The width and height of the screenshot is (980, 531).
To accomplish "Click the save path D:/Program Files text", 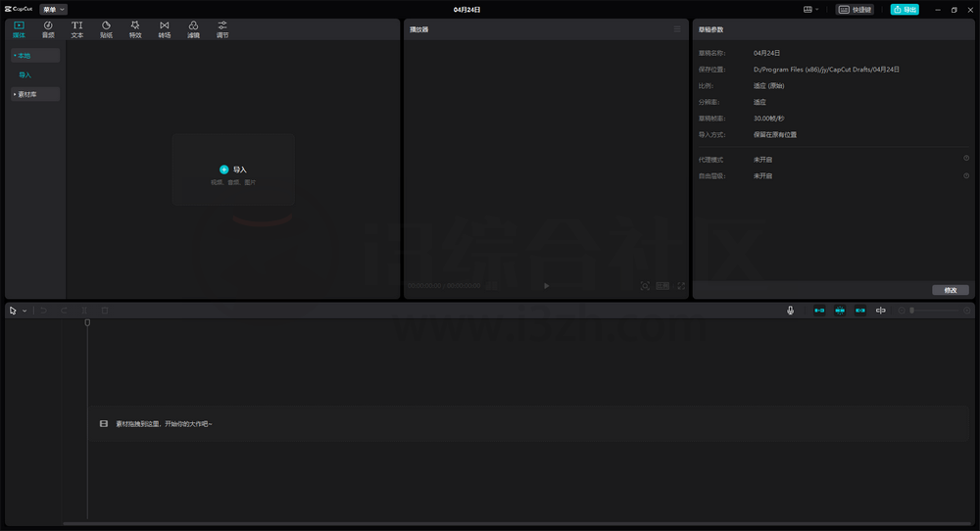I will click(x=826, y=70).
